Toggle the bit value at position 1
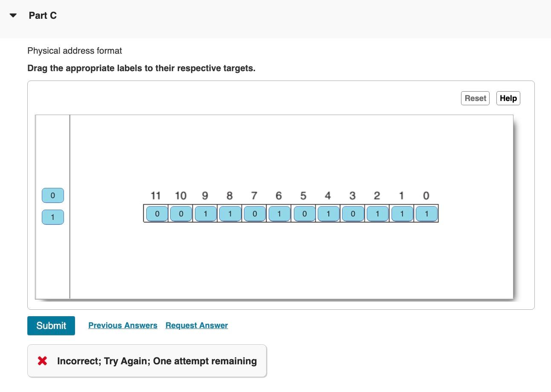This screenshot has width=551, height=392. tap(402, 213)
